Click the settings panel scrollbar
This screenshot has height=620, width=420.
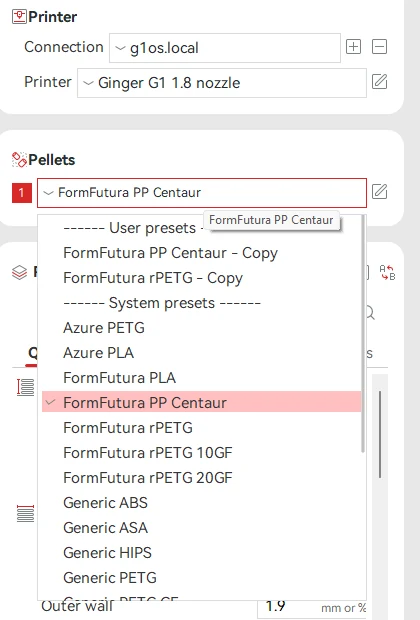[380, 434]
